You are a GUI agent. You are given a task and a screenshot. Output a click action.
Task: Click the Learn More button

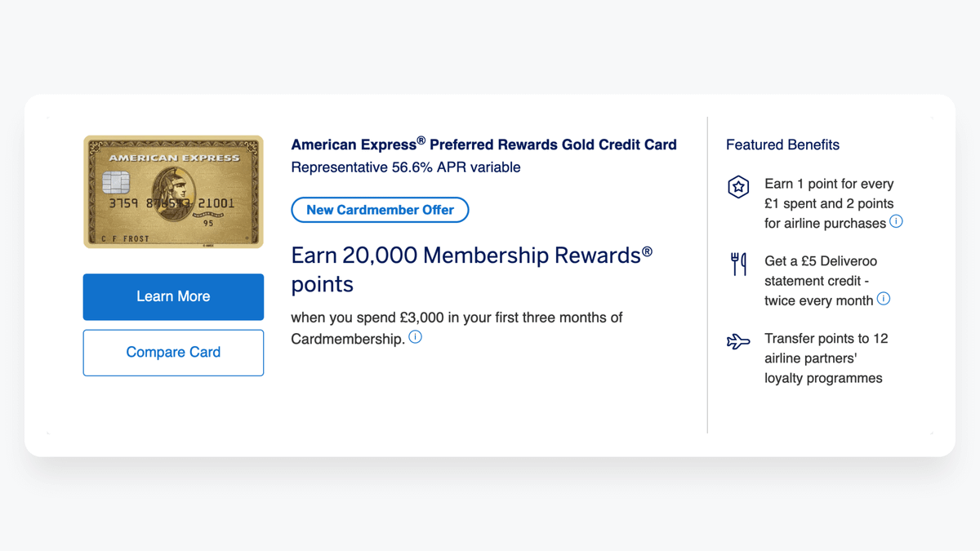pyautogui.click(x=173, y=296)
